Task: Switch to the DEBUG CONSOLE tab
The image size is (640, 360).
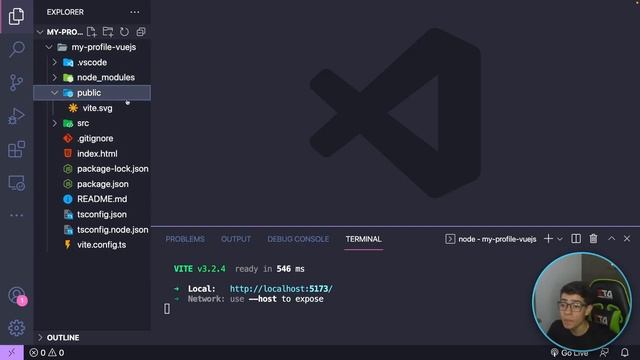Action: point(298,239)
